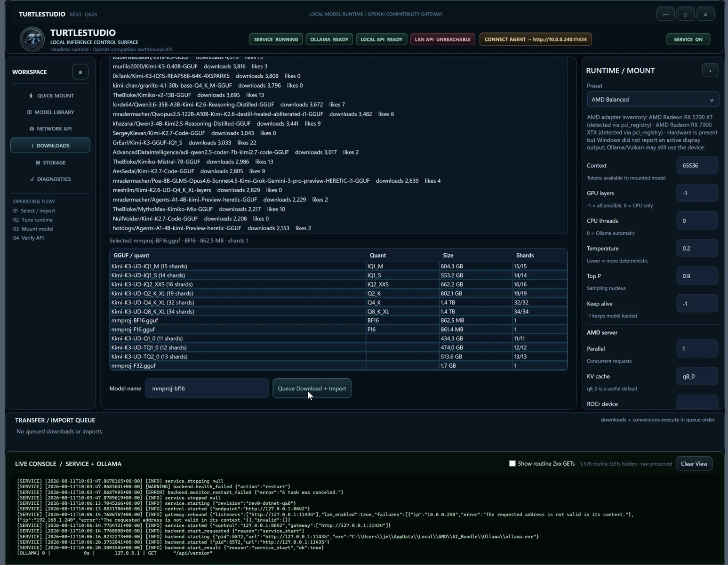Click the 01 Select / import flow step
This screenshot has width=728, height=565.
pos(34,211)
